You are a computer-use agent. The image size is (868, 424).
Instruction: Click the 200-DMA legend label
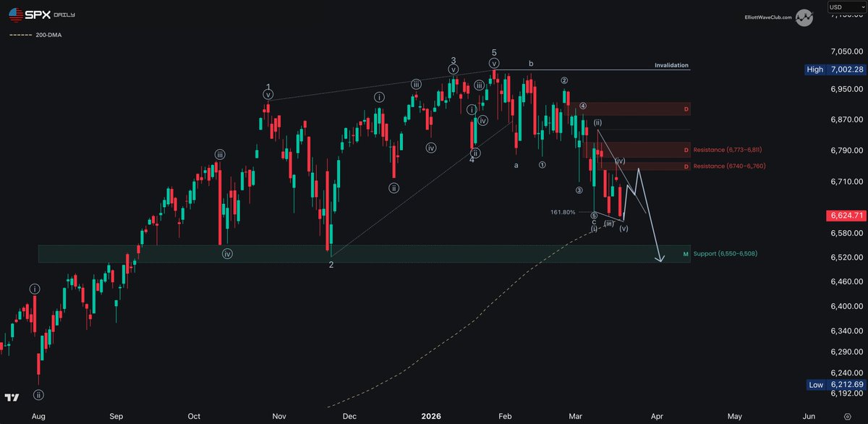48,35
